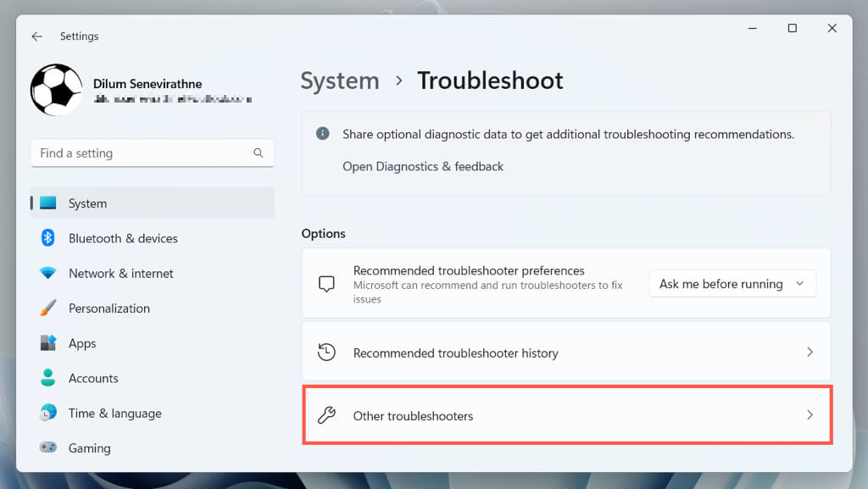Viewport: 868px width, 489px height.
Task: Click the back arrow in Settings
Action: point(36,36)
